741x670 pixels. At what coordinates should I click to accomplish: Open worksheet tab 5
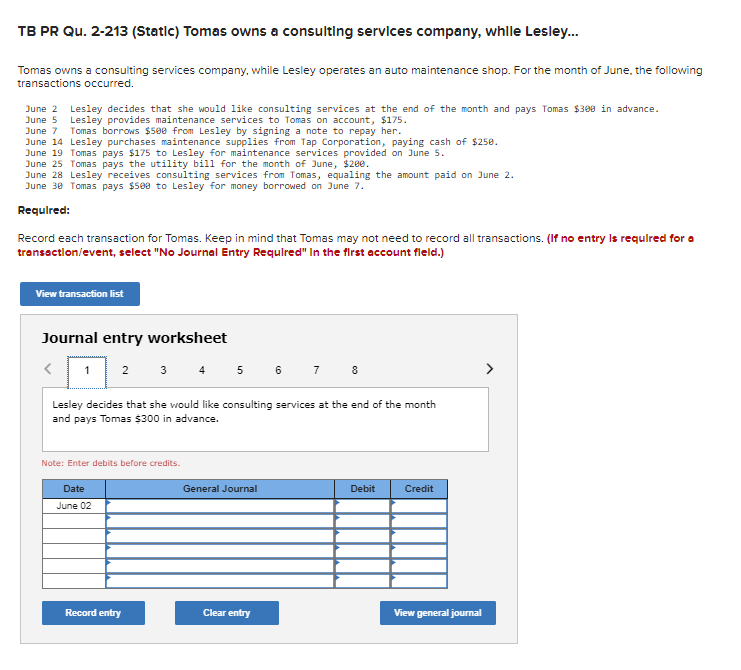(240, 370)
